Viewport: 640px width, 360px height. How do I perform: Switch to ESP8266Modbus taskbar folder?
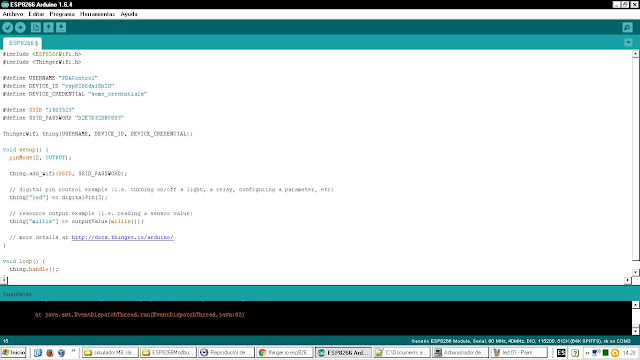(x=169, y=353)
